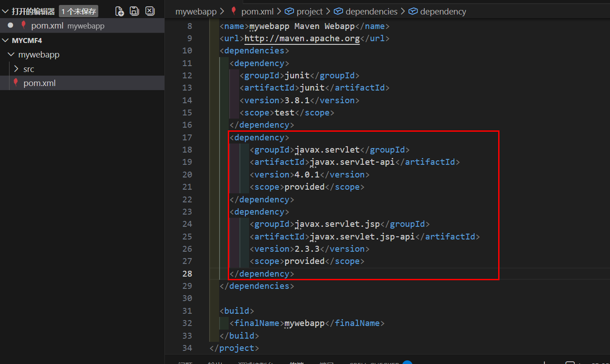Viewport: 610px width, 364px height.
Task: Click the mywebapp breadcrumb segment
Action: pyautogui.click(x=196, y=12)
